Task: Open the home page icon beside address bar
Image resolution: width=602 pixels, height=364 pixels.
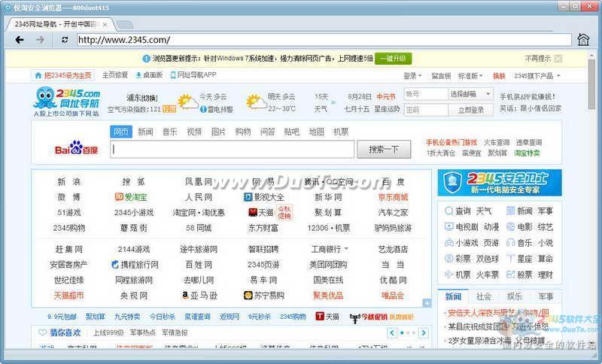Action: click(583, 40)
